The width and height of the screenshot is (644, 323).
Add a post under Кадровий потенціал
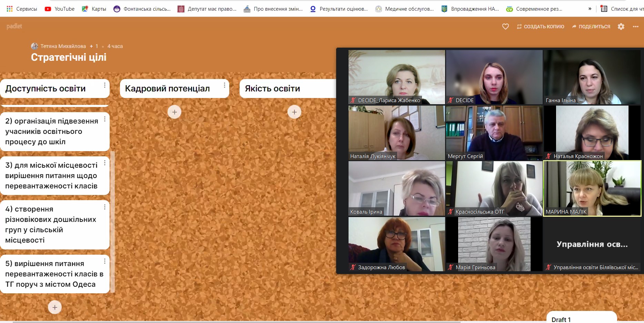click(174, 112)
